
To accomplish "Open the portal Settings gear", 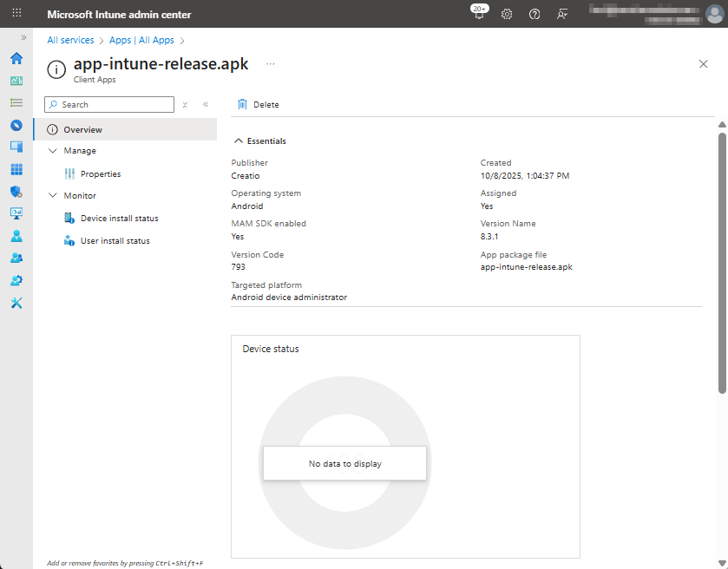I will [x=507, y=15].
